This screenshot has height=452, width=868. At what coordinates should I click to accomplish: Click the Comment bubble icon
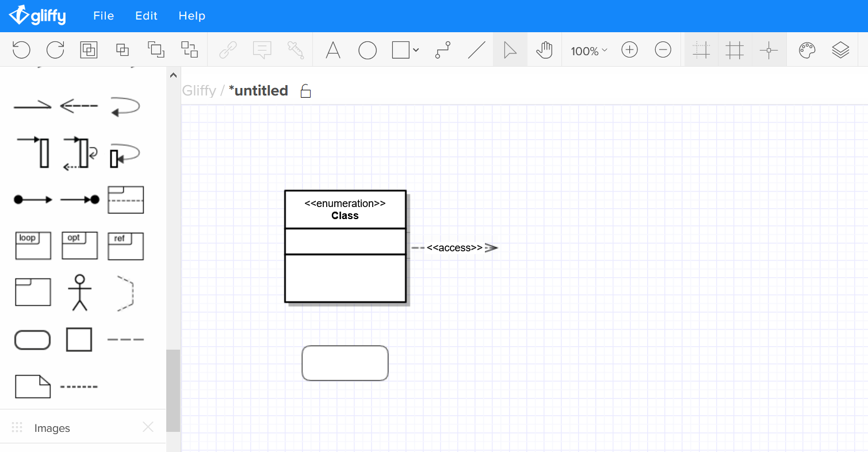pyautogui.click(x=262, y=50)
